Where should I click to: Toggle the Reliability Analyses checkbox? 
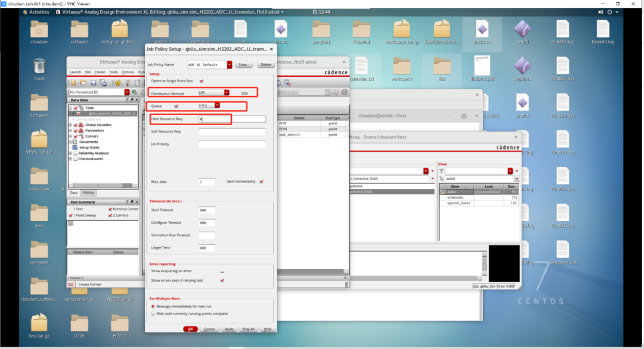tap(76, 153)
